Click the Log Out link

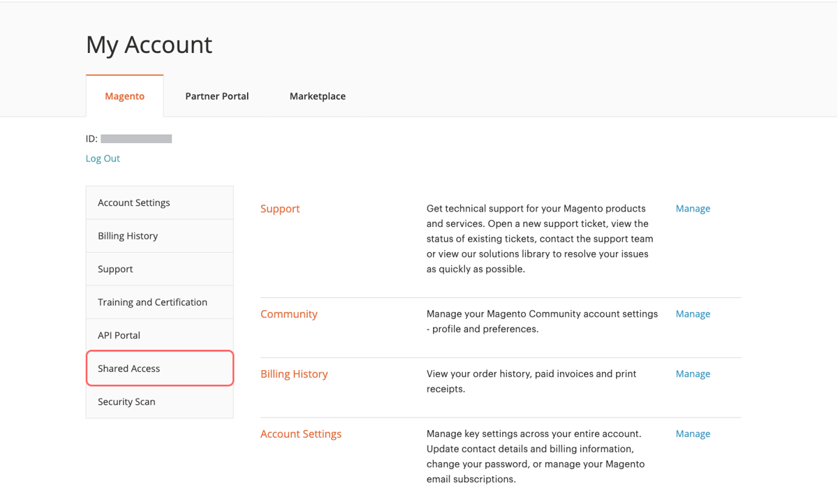(103, 158)
